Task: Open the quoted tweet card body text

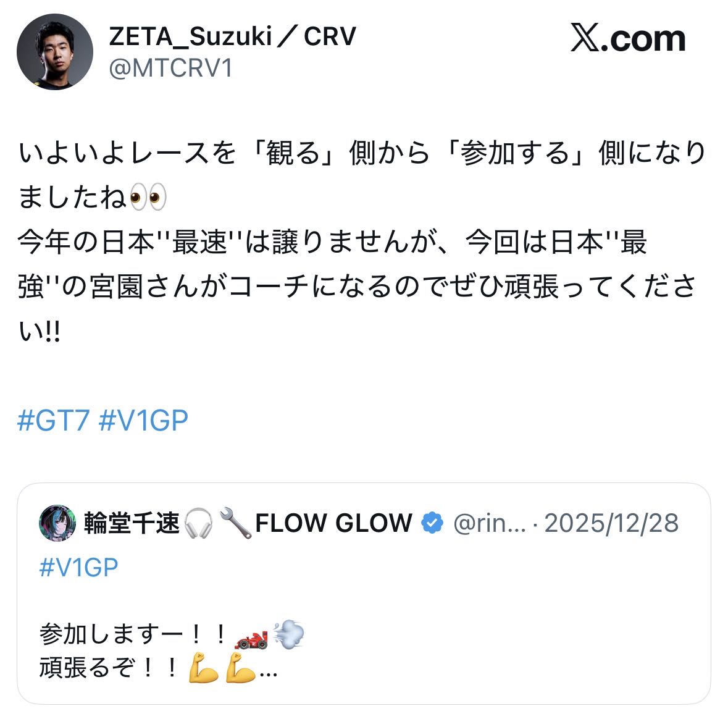Action: click(172, 651)
